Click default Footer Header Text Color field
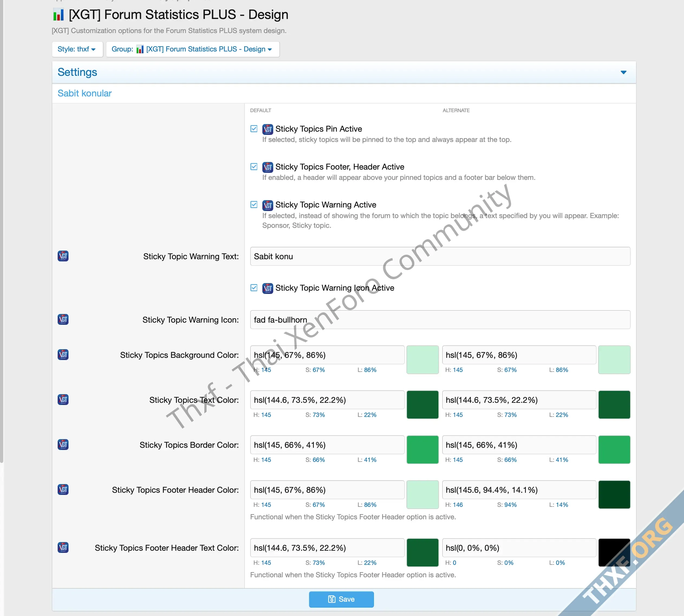The width and height of the screenshot is (684, 616). point(327,548)
